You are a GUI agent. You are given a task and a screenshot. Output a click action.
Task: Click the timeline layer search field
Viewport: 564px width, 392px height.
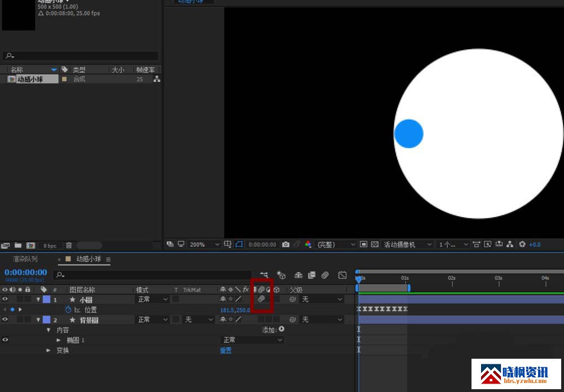coord(152,275)
